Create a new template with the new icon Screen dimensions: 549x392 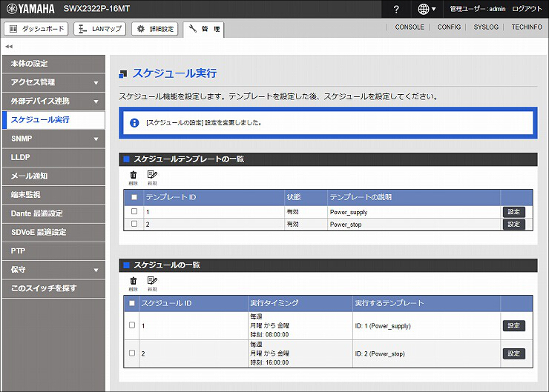point(152,178)
